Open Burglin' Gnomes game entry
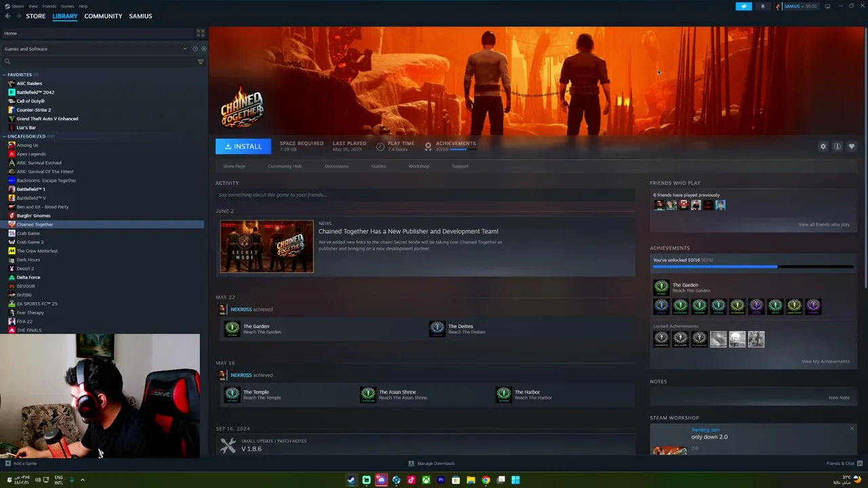 click(x=33, y=216)
